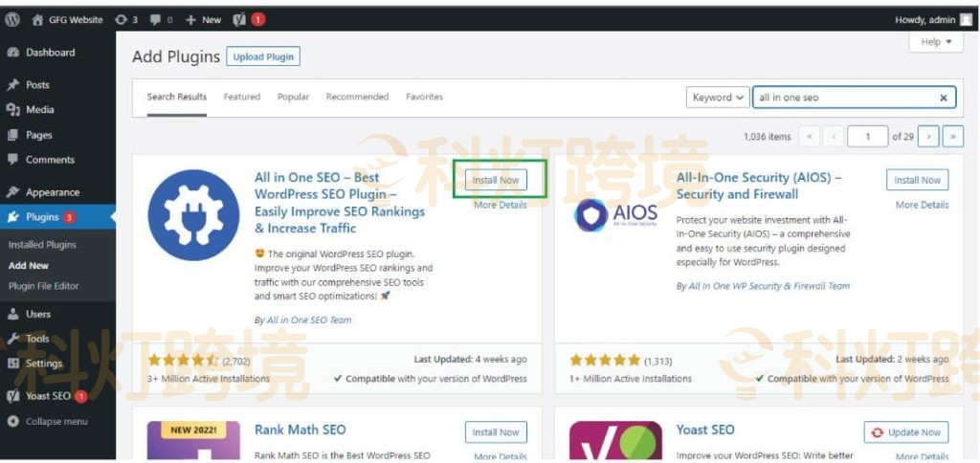Viewport: 980px width, 463px height.
Task: Go to Installed Plugins submenu
Action: click(42, 245)
